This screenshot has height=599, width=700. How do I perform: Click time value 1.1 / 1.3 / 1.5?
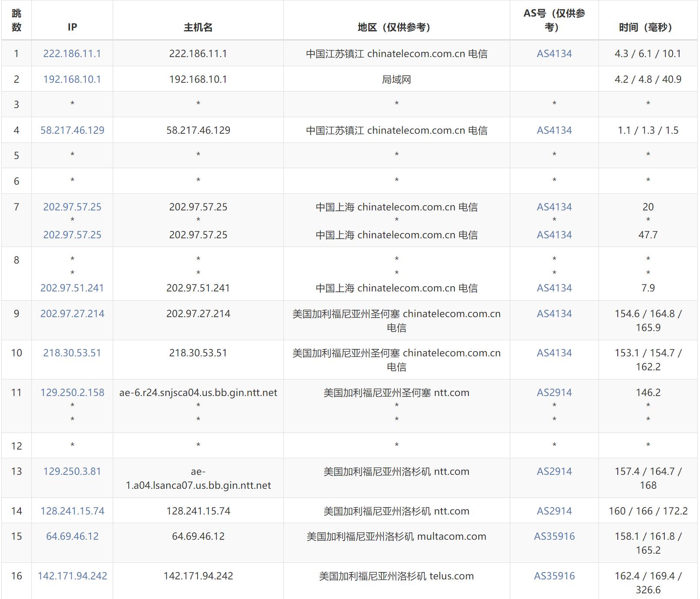point(648,130)
